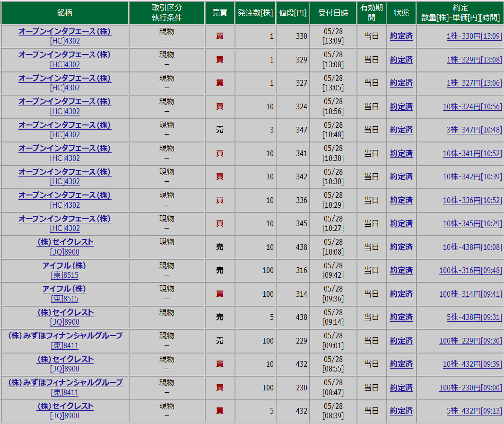Select the 売 label in the 347円 row
This screenshot has height=424, width=504.
click(219, 130)
